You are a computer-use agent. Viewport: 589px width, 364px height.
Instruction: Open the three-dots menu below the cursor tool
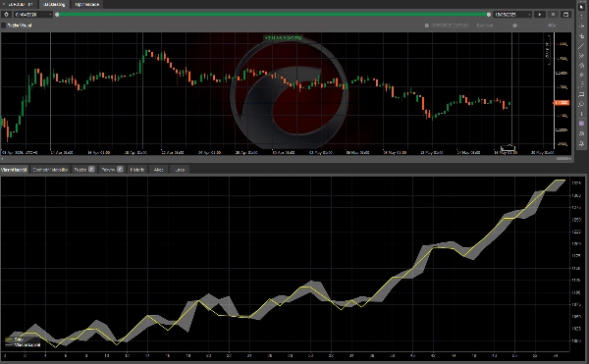(581, 17)
